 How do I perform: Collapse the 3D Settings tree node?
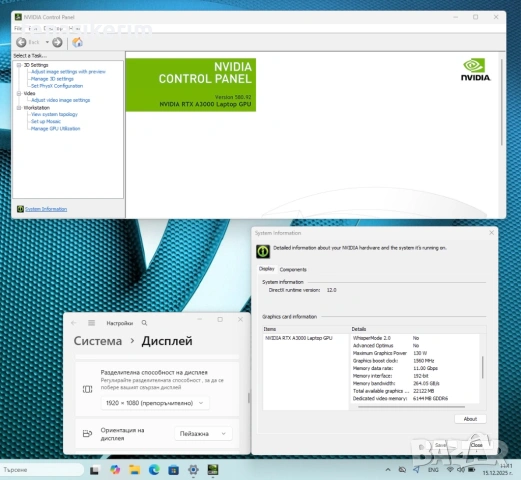(19, 65)
